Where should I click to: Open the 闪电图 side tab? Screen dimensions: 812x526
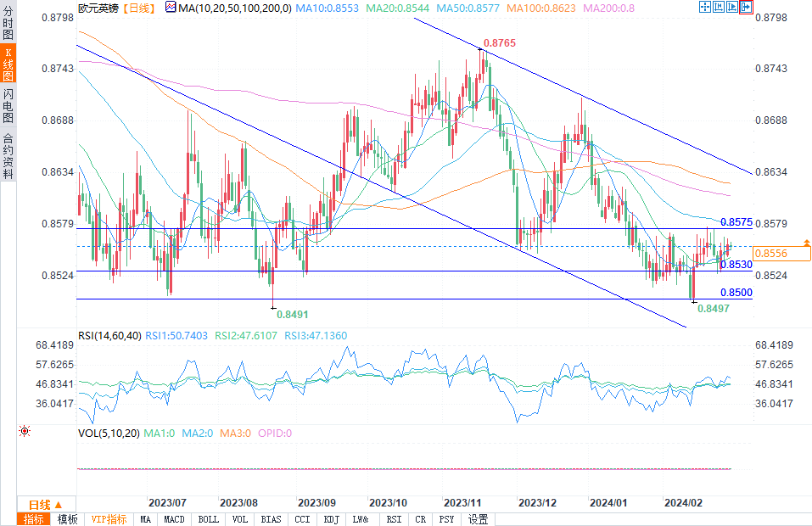click(x=8, y=105)
